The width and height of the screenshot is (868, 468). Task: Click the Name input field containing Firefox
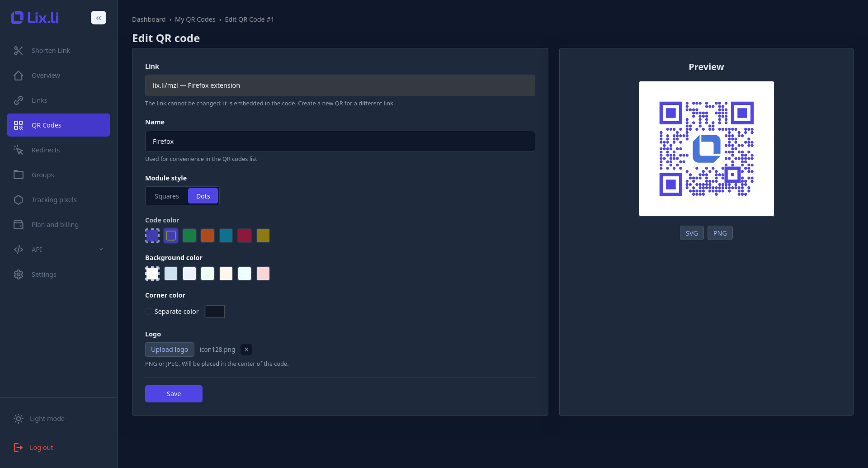coord(340,142)
